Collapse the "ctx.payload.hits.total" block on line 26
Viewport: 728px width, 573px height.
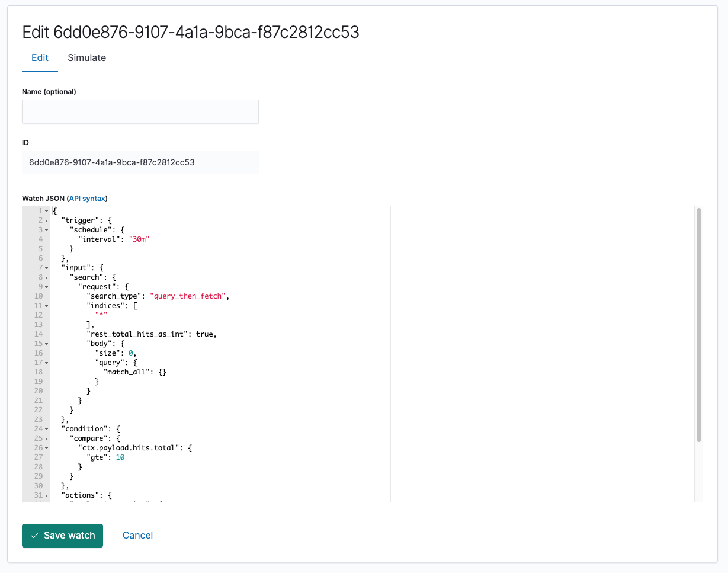pos(47,448)
